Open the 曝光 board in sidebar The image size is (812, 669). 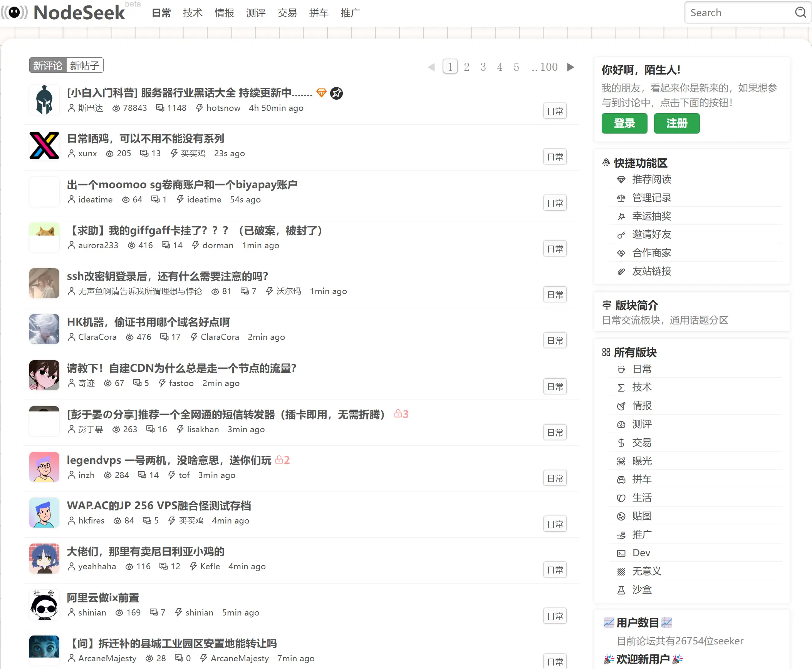point(642,461)
